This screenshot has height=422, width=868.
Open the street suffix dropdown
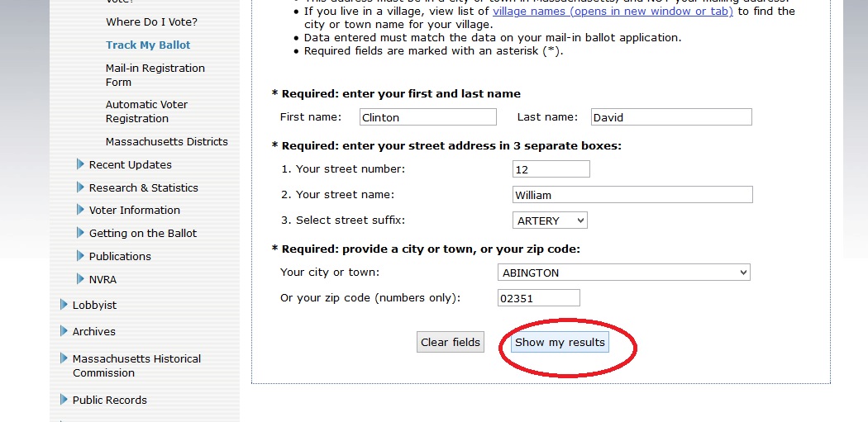pos(550,220)
